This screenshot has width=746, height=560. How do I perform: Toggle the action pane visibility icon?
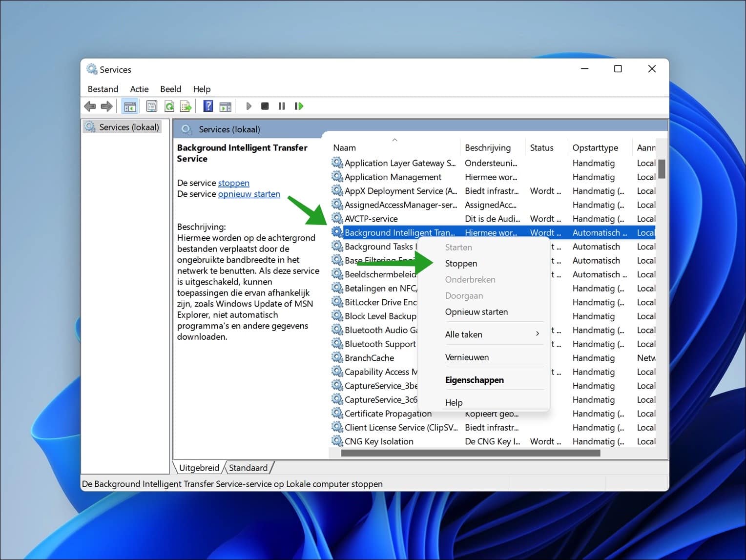click(x=225, y=106)
